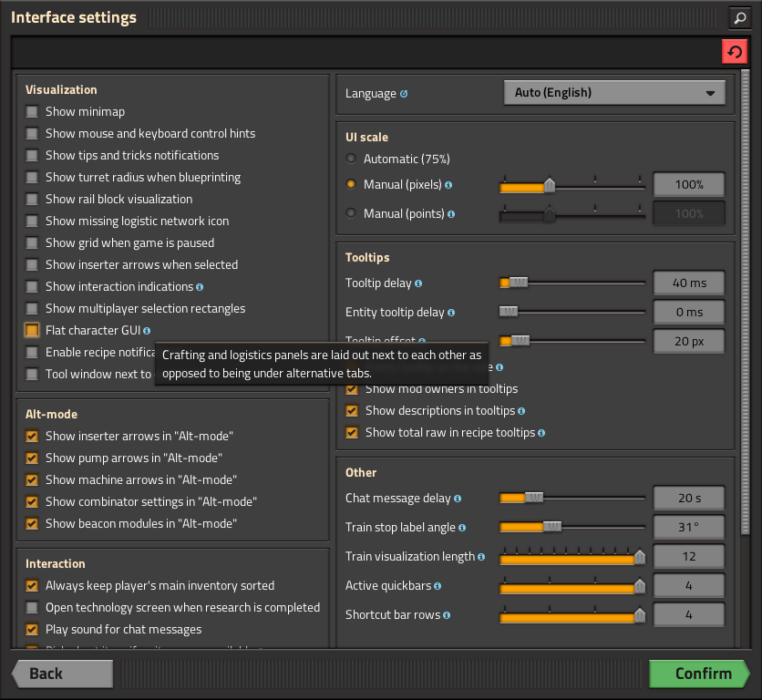The width and height of the screenshot is (762, 700).
Task: Uncheck Play sound for chat messages
Action: 32,630
